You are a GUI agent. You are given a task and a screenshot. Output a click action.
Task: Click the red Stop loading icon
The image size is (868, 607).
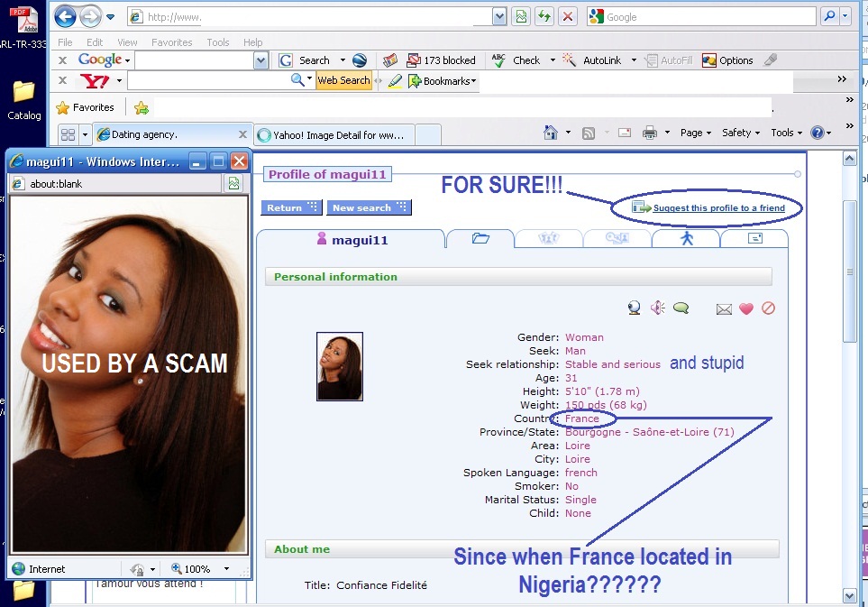(x=568, y=16)
